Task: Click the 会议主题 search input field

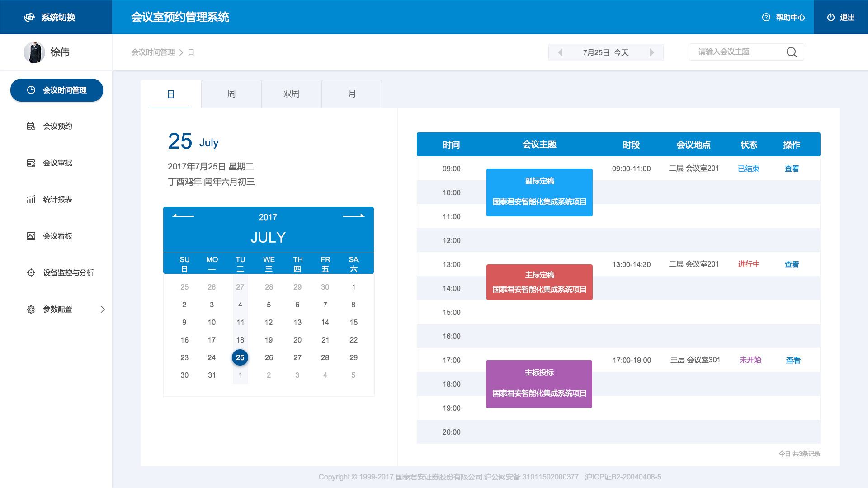Action: (737, 52)
